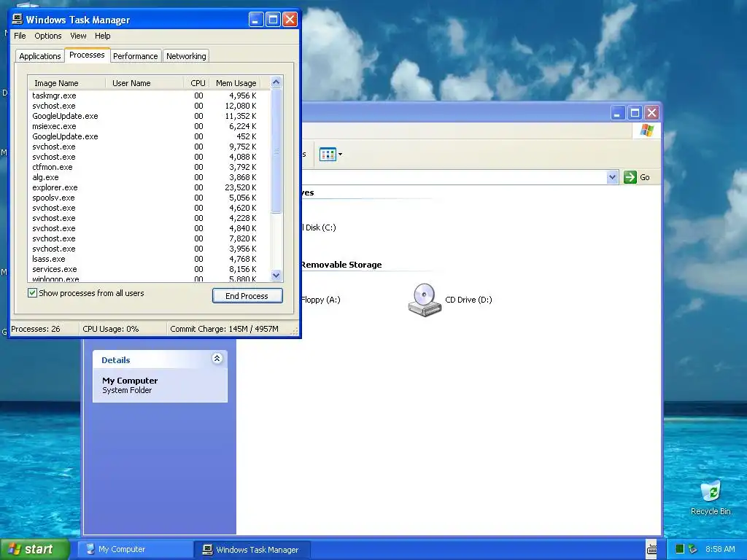Expand the address bar dropdown in My Computer
Viewport: 747px width, 560px height.
pyautogui.click(x=612, y=177)
